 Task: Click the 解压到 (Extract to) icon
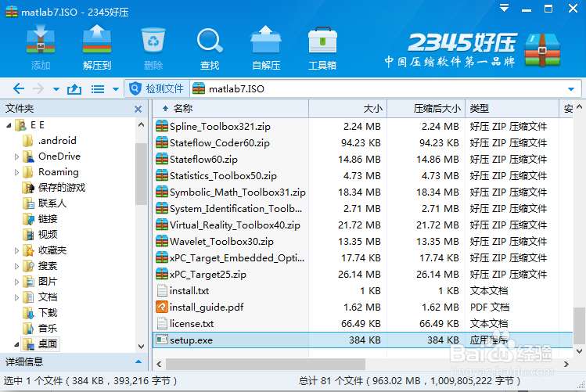coord(97,39)
